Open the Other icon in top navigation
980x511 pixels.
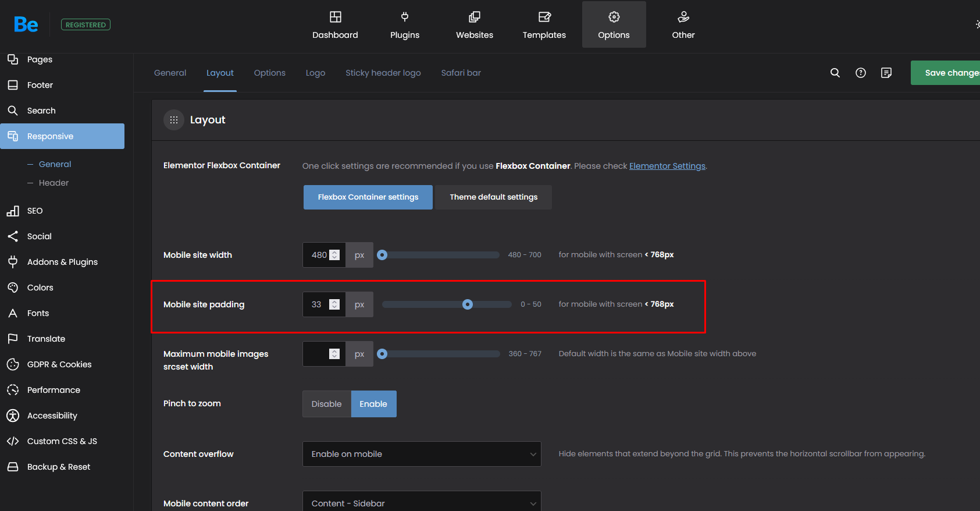[x=683, y=17]
